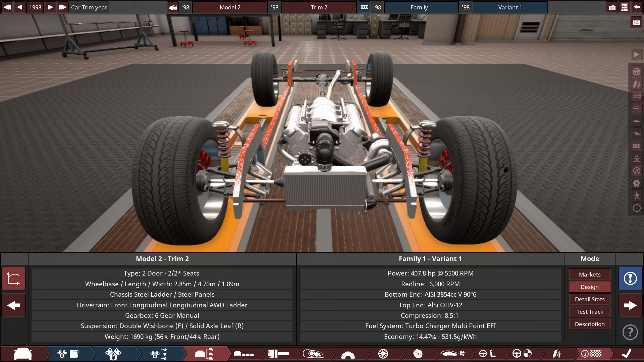
Task: Open the question mark help button
Action: [x=630, y=332]
